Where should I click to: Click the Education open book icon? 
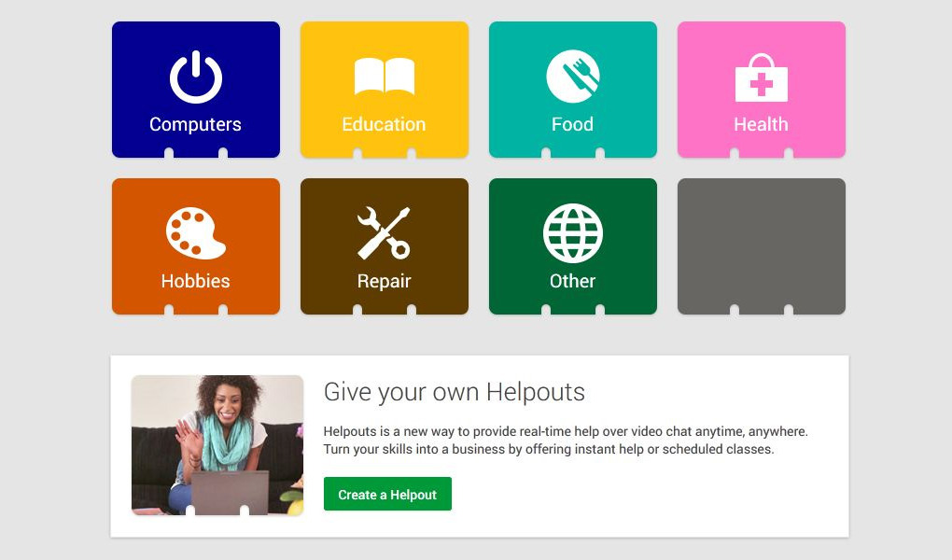(x=385, y=77)
